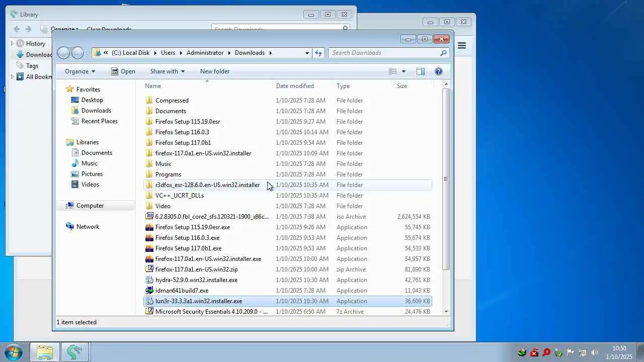Select Downloads under Favorites
The image size is (644, 362).
pos(96,111)
